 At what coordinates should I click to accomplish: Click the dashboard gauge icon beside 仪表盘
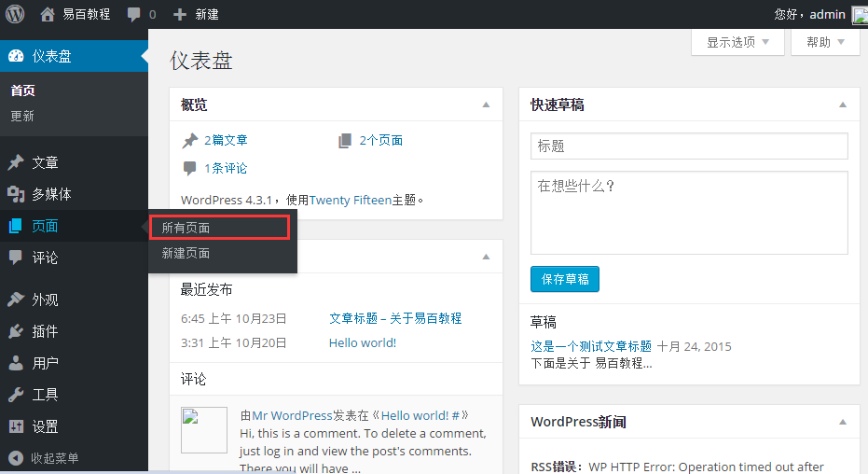16,56
